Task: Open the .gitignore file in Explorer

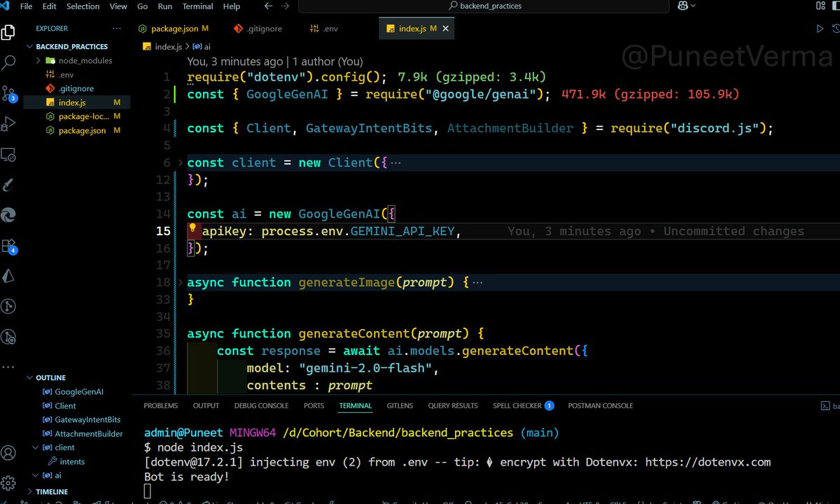Action: 77,88
